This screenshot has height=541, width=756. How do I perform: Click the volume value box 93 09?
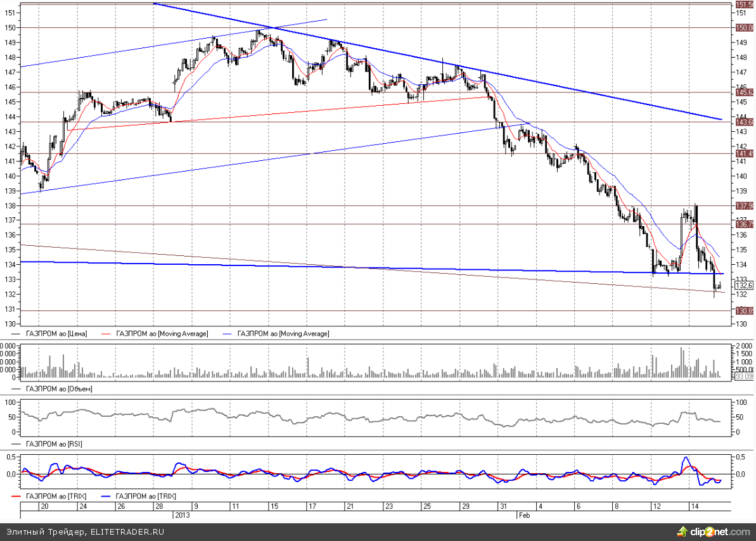click(x=744, y=376)
